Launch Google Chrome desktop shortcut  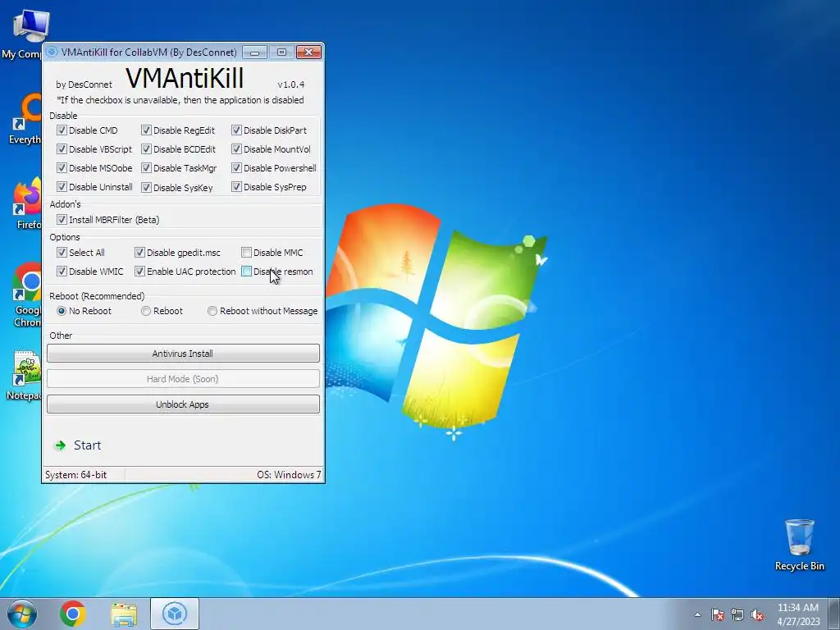click(x=27, y=294)
